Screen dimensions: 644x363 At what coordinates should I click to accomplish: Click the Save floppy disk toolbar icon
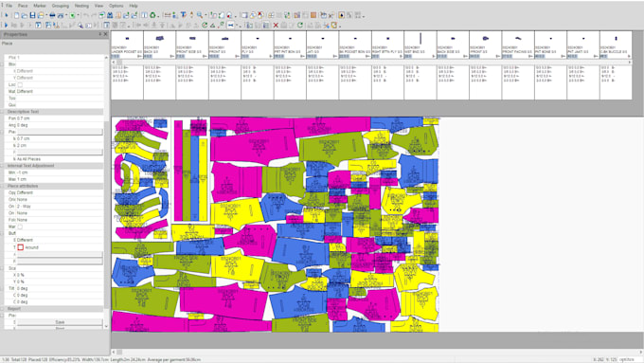32,15
